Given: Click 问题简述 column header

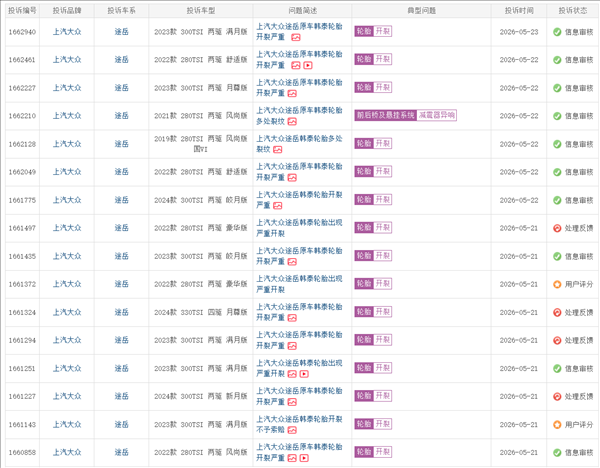Looking at the screenshot, I should click(302, 11).
